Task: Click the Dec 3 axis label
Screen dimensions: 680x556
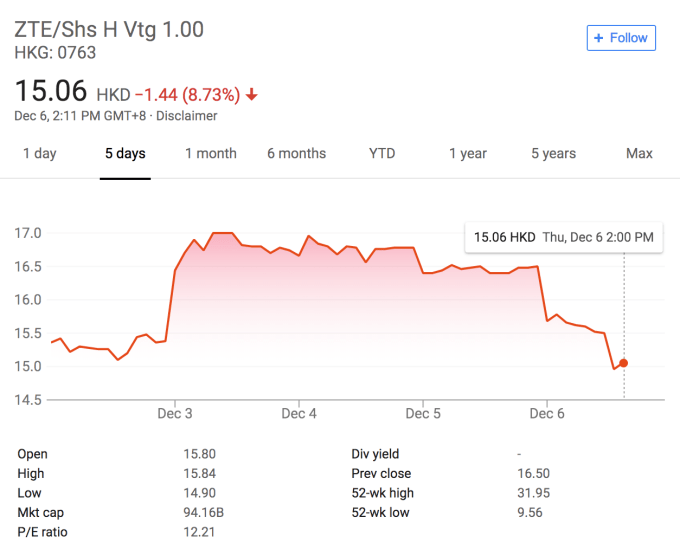Action: tap(175, 413)
